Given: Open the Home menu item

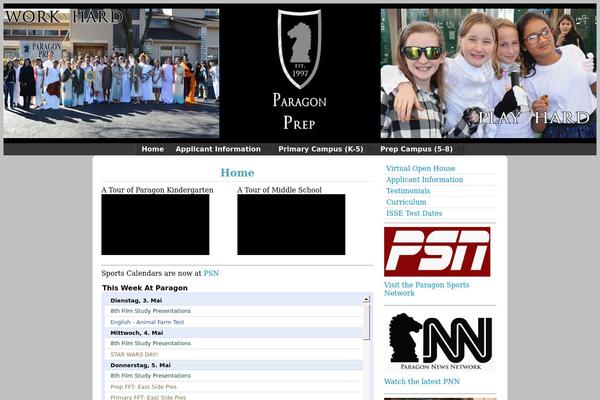Looking at the screenshot, I should pyautogui.click(x=152, y=149).
